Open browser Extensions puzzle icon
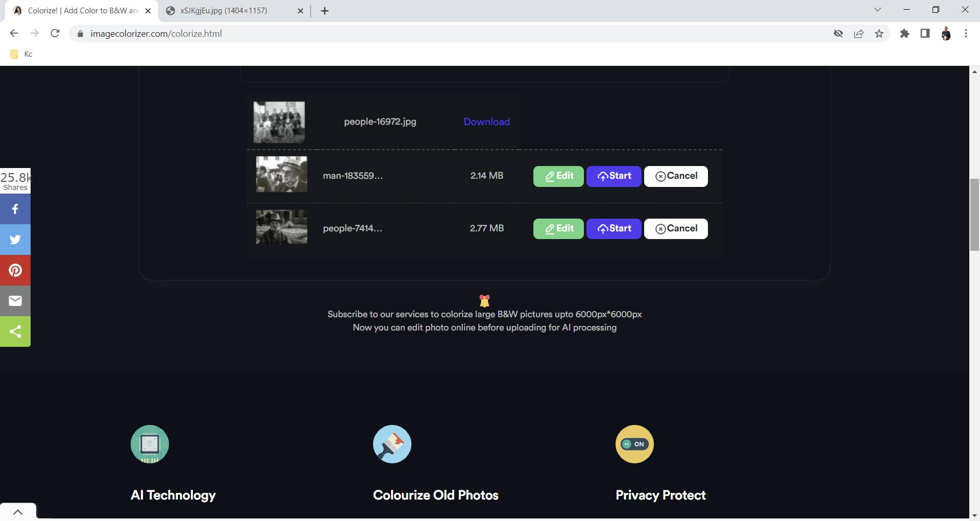The image size is (980, 521). [x=904, y=34]
